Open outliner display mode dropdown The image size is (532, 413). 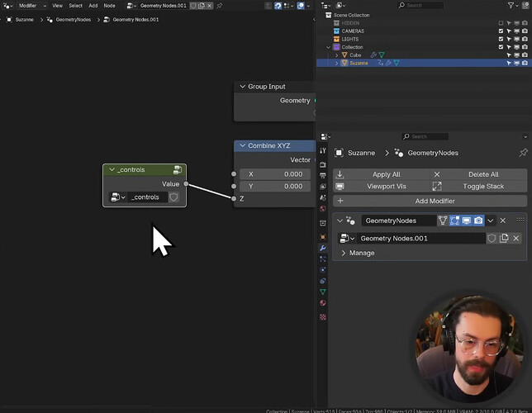coord(340,6)
